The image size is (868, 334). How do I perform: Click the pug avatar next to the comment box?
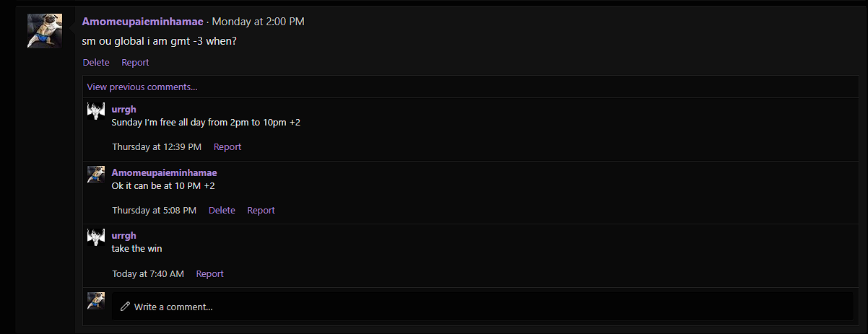coord(96,301)
